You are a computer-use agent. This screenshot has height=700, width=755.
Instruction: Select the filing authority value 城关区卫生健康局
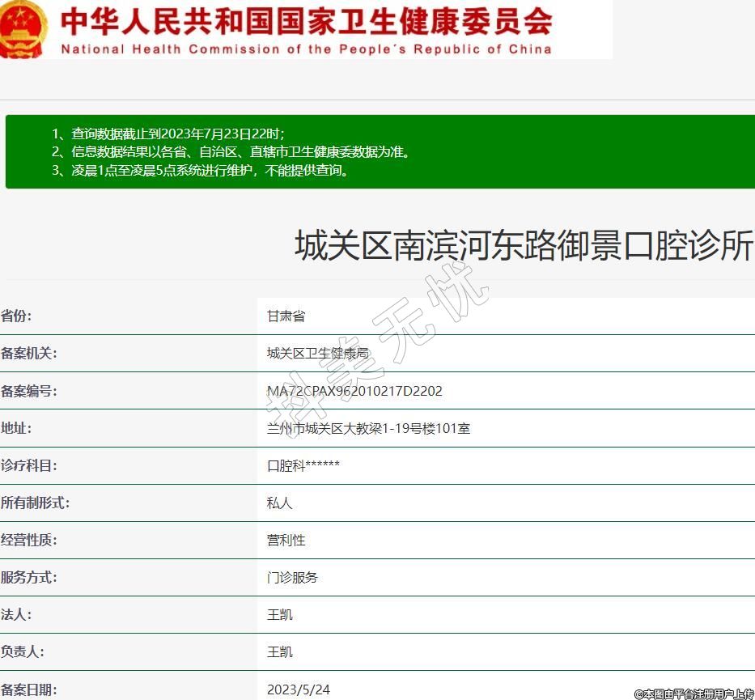pyautogui.click(x=317, y=354)
